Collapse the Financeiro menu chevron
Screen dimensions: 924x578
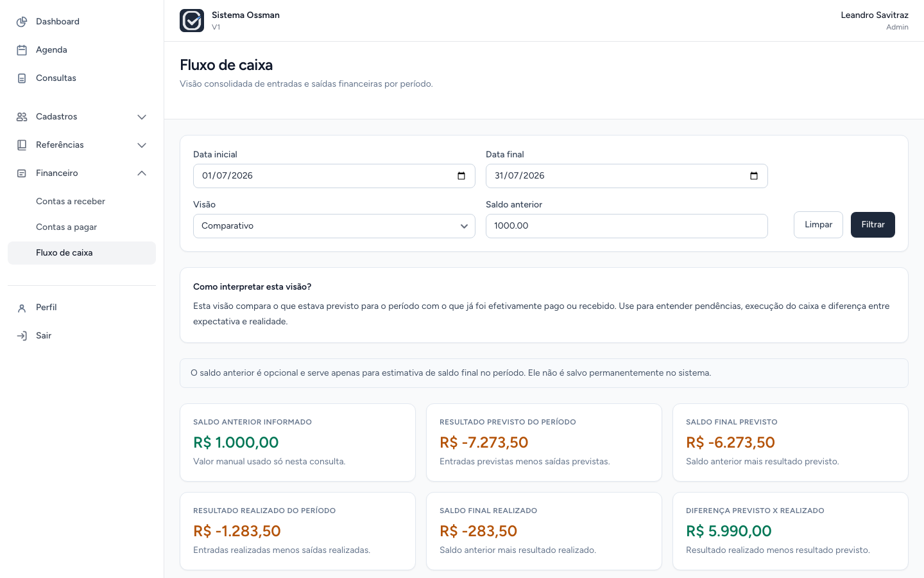coord(142,173)
